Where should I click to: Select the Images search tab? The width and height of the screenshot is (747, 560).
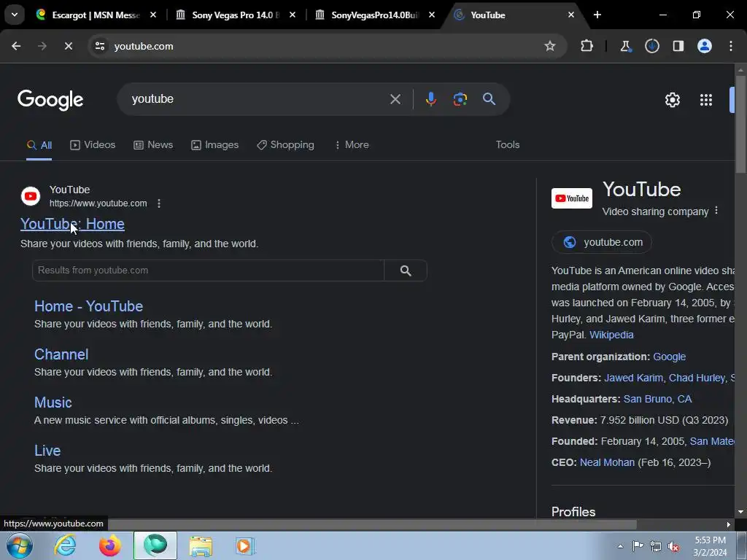215,145
